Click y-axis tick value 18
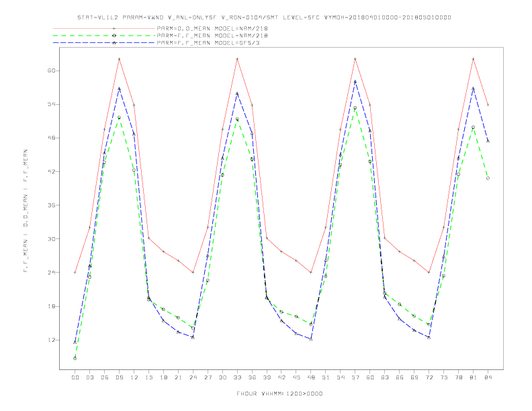The image size is (532, 411). click(x=51, y=306)
